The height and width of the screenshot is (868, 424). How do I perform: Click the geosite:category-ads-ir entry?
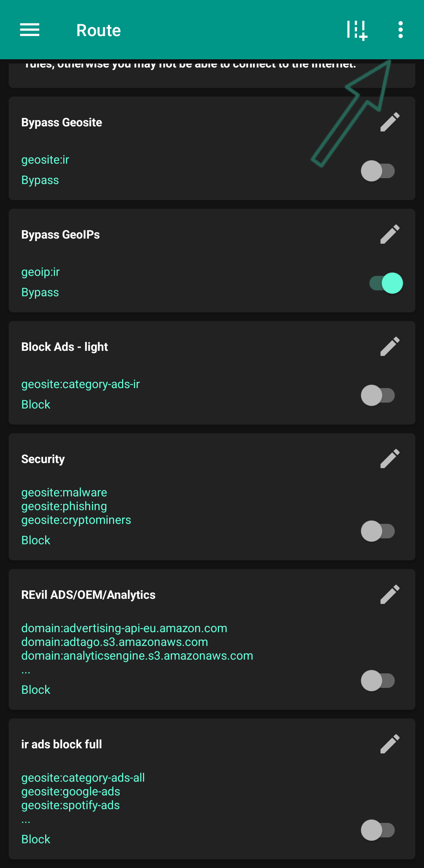(80, 384)
